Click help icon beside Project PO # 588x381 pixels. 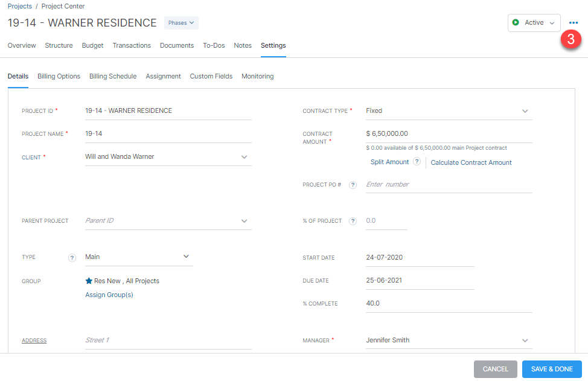coord(353,185)
